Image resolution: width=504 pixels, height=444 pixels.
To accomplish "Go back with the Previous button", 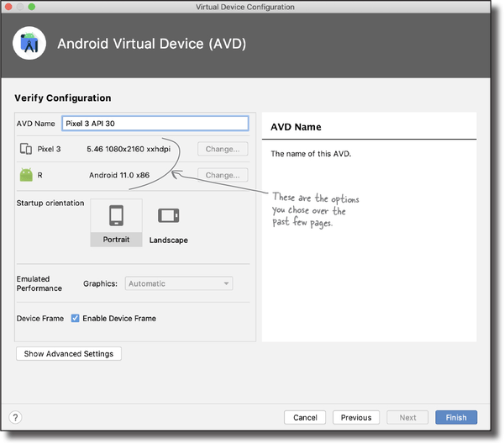I will (356, 418).
